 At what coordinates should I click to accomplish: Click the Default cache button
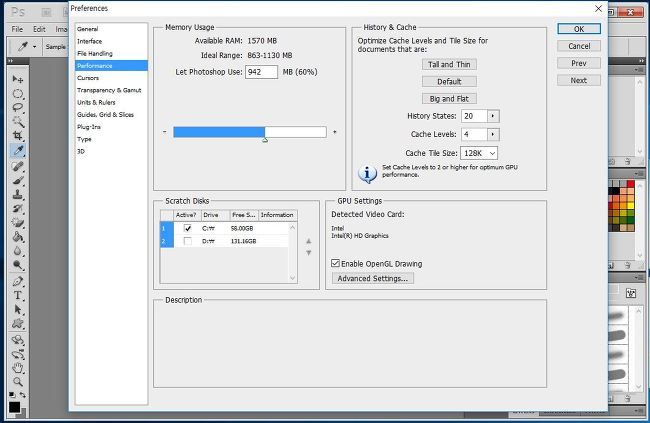pyautogui.click(x=449, y=81)
